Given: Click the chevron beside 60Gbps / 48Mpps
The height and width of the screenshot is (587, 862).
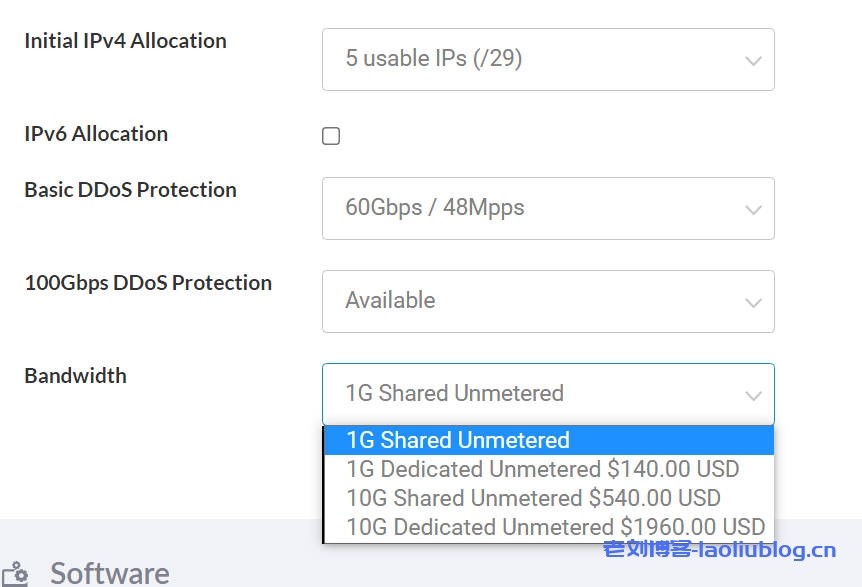Looking at the screenshot, I should point(753,209).
